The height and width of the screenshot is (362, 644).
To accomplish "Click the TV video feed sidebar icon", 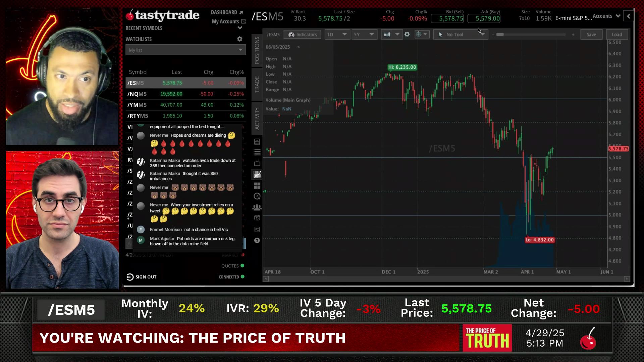I will 257,164.
